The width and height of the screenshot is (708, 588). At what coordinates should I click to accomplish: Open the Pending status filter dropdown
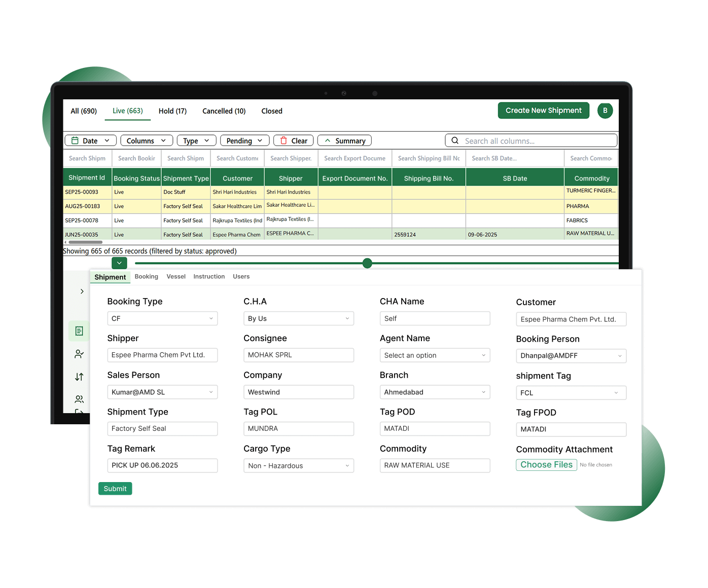point(244,140)
